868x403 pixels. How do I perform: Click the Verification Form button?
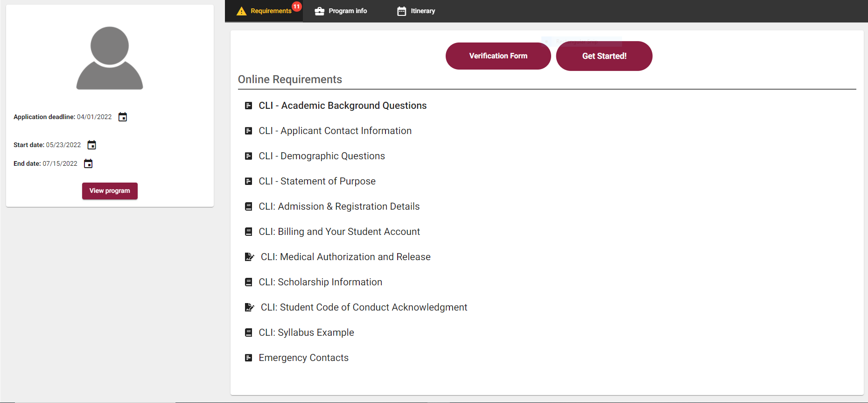498,56
